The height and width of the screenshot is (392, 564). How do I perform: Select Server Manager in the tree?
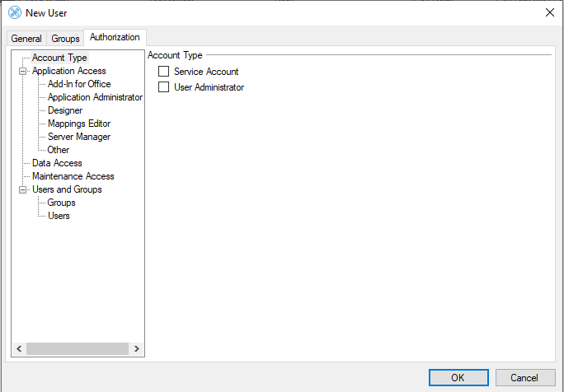pyautogui.click(x=79, y=137)
